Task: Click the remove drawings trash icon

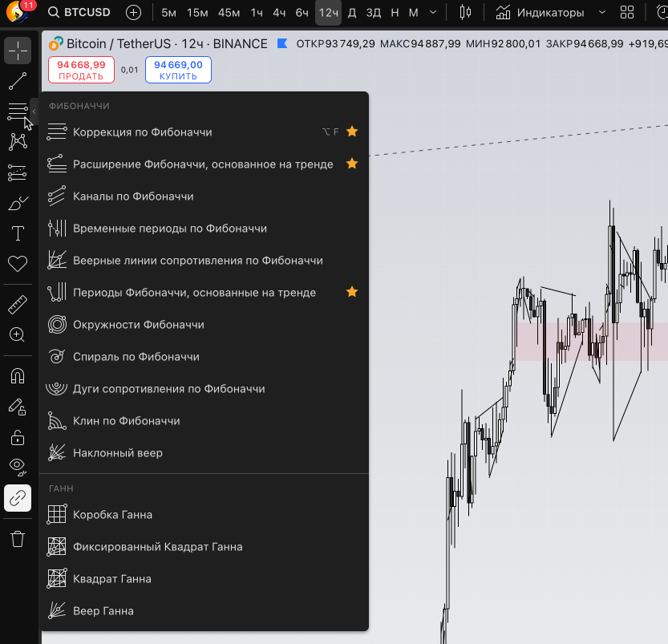Action: pos(18,539)
